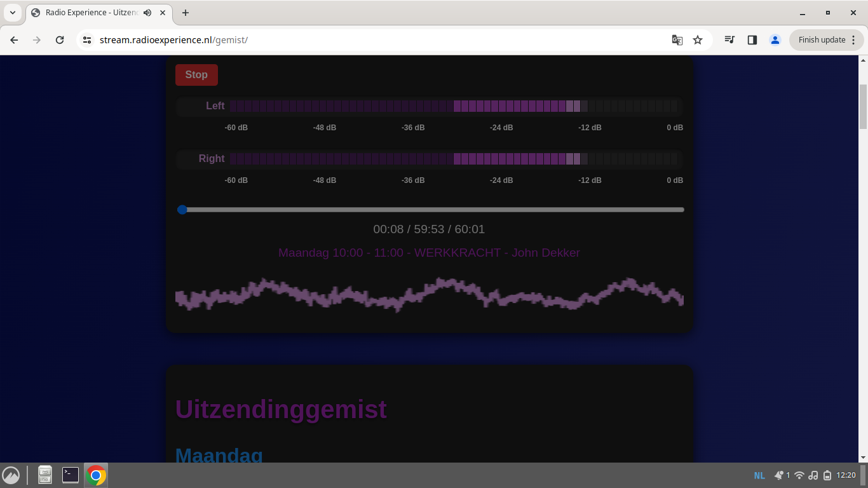Screen dimensions: 868x488
Task: Check battery status in the tray
Action: pos(827,475)
